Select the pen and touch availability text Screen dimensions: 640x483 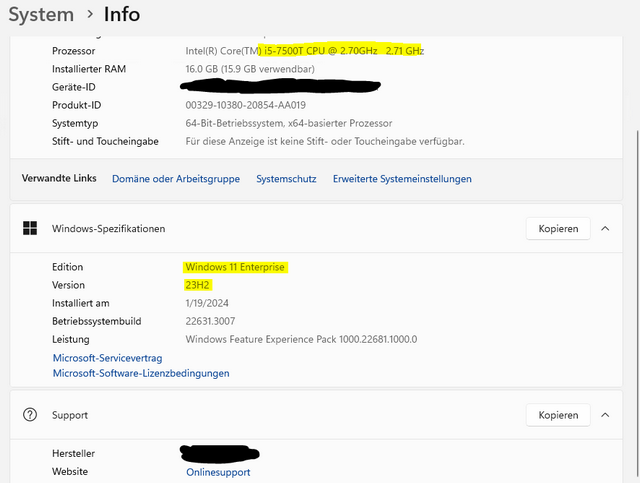pos(325,142)
